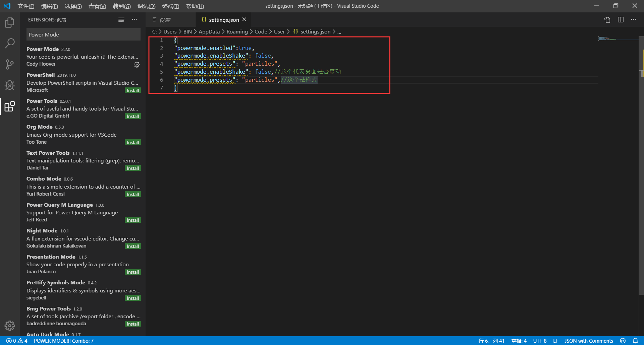Switch to the 设置 tab

[x=165, y=19]
